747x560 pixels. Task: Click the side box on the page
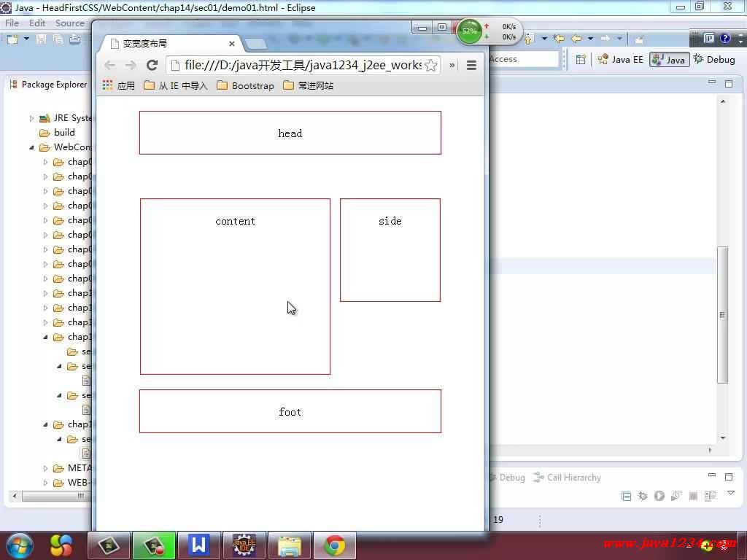tap(390, 250)
